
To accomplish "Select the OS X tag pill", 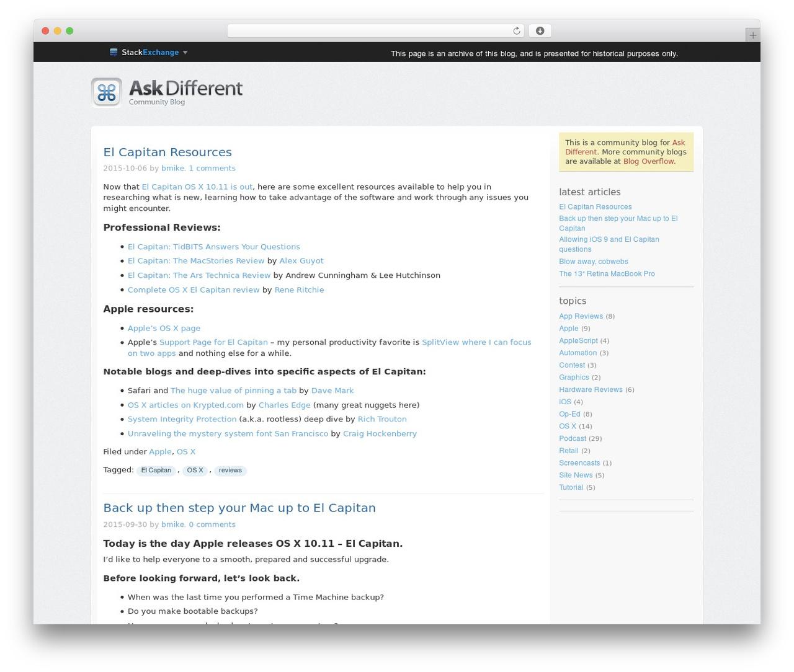I will pyautogui.click(x=195, y=471).
